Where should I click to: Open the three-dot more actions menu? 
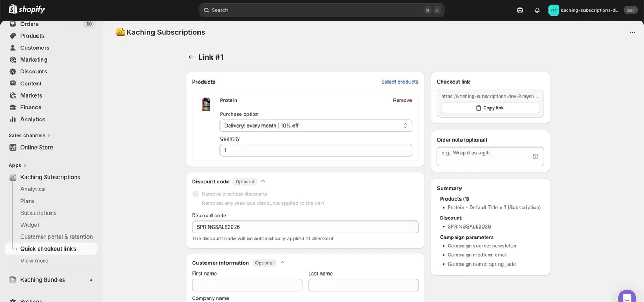[632, 32]
